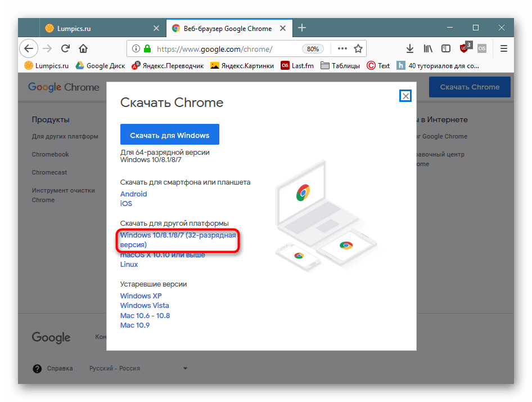Image resolution: width=532 pixels, height=402 pixels.
Task: Open the Справка help link
Action: pos(60,368)
